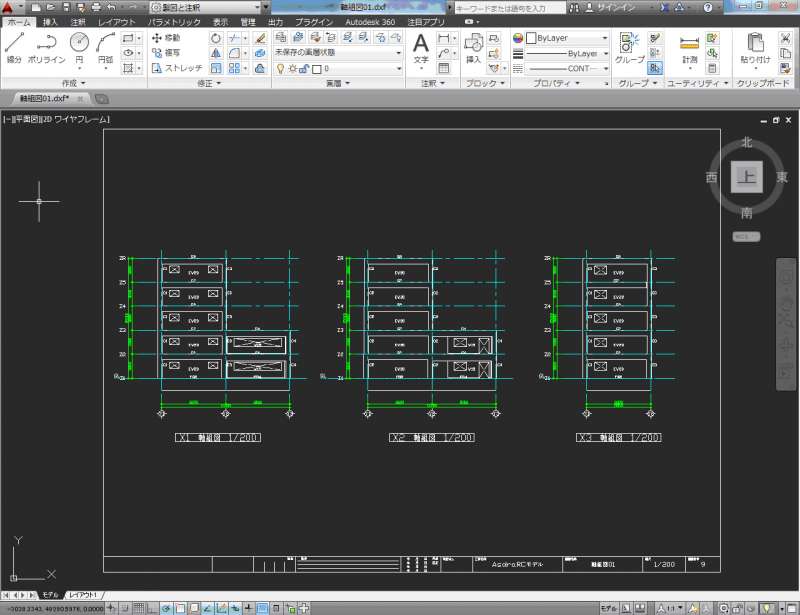800x615 pixels.
Task: Toggle the layer lock icon for layer 0
Action: pos(305,69)
